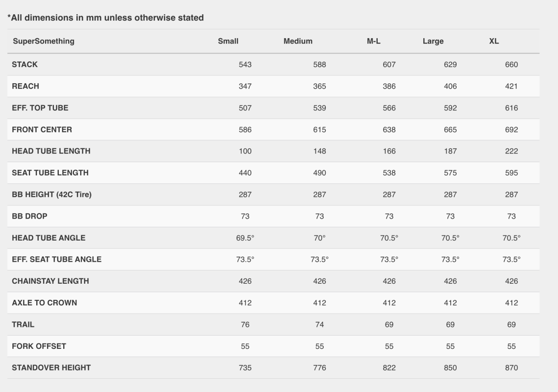This screenshot has height=392, width=558.
Task: Click the Small column header
Action: [x=228, y=41]
